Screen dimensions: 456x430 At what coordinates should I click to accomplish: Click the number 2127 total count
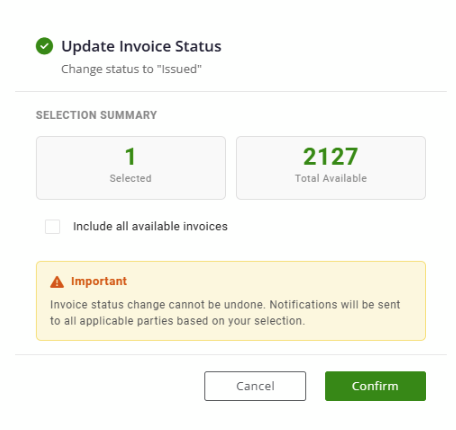[331, 156]
